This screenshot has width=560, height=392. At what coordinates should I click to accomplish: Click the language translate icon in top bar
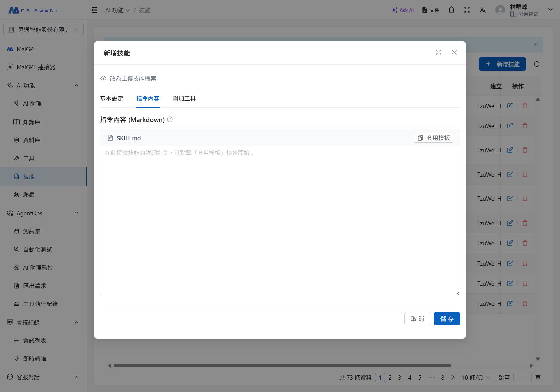point(483,10)
